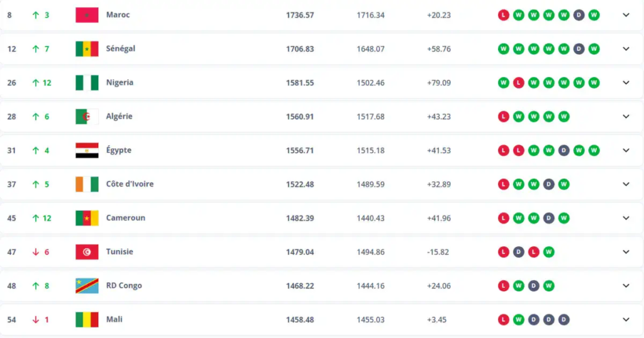
Task: Click Nigeria's red L loss badge
Action: point(518,83)
